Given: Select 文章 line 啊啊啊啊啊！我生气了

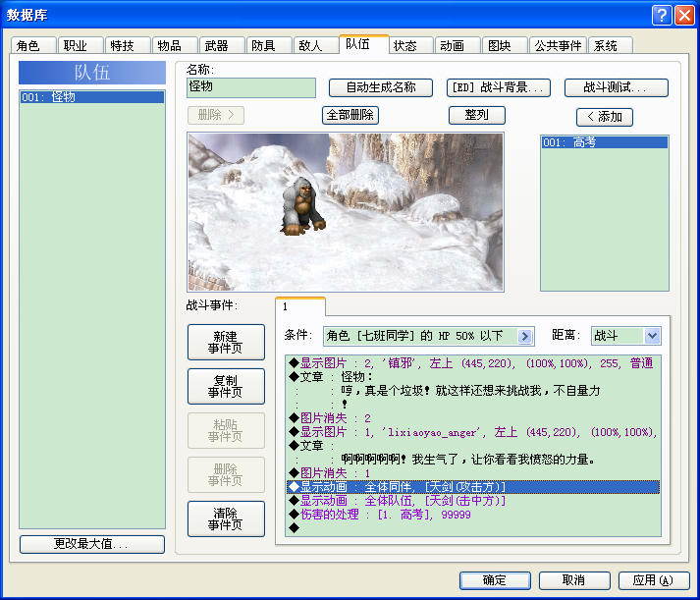Looking at the screenshot, I should (x=473, y=460).
